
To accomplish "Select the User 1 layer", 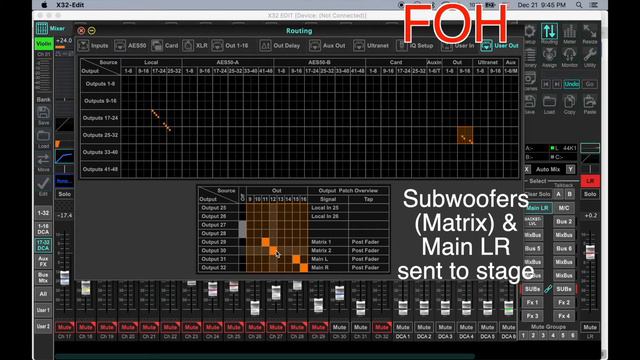I will click(43, 310).
